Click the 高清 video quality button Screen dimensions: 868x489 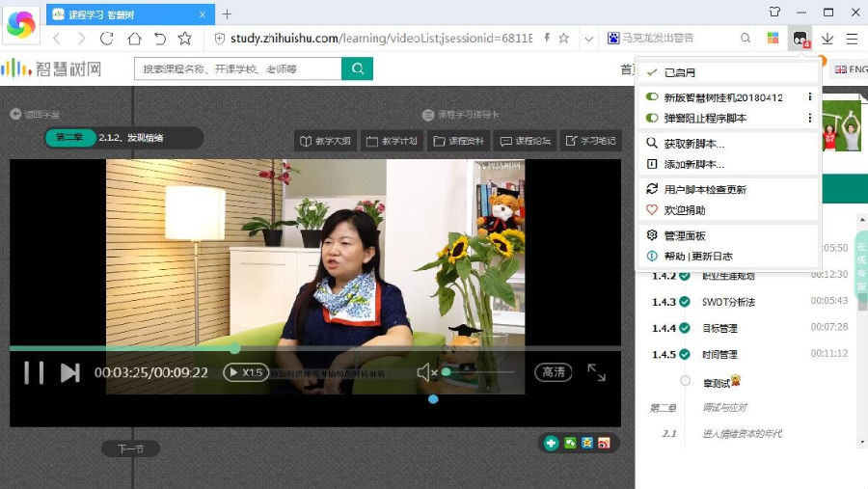(x=554, y=372)
